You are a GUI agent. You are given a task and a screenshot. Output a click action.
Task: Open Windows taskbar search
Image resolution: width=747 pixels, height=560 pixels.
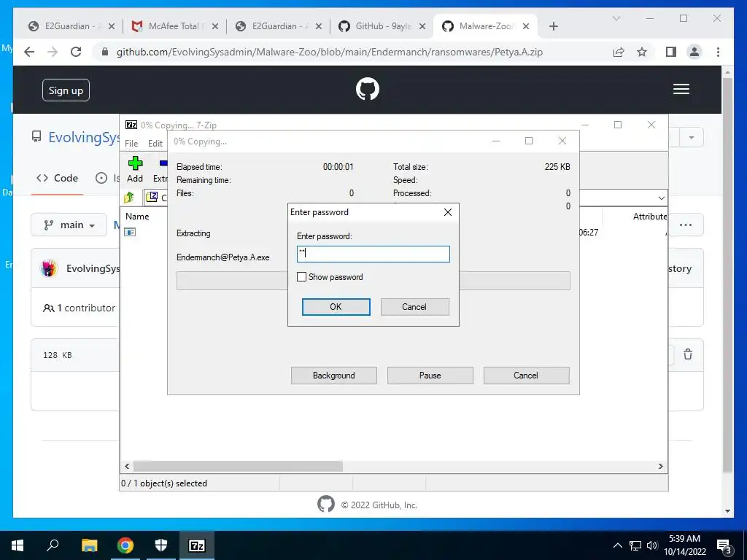(x=53, y=545)
